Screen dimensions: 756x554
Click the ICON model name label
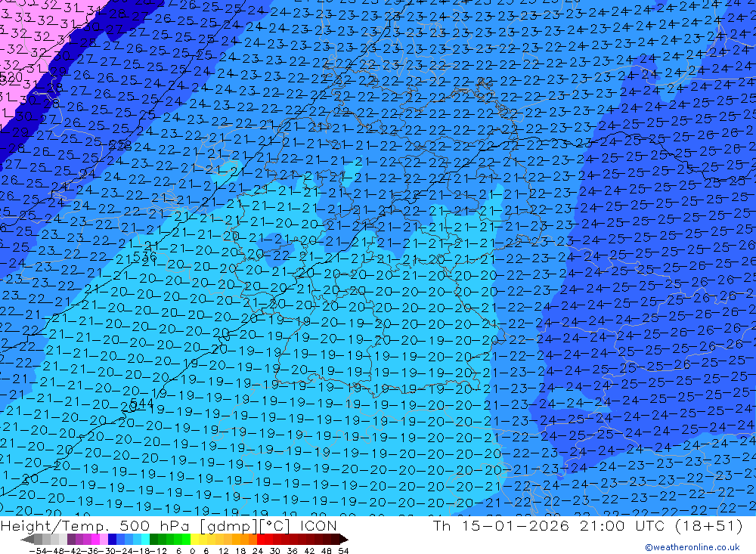pos(318,525)
